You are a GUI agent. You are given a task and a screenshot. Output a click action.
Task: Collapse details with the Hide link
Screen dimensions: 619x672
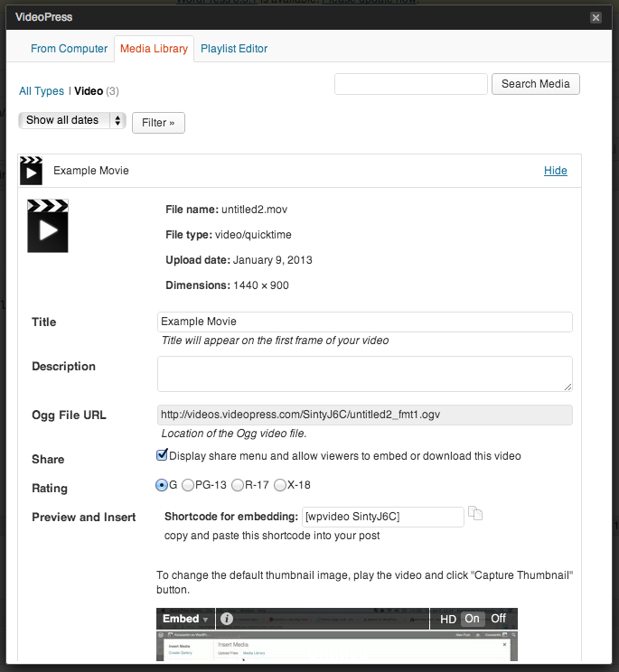(x=556, y=171)
